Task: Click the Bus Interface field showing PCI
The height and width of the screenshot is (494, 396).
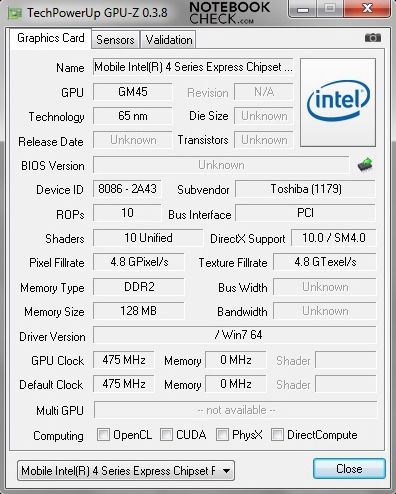Action: pos(305,213)
